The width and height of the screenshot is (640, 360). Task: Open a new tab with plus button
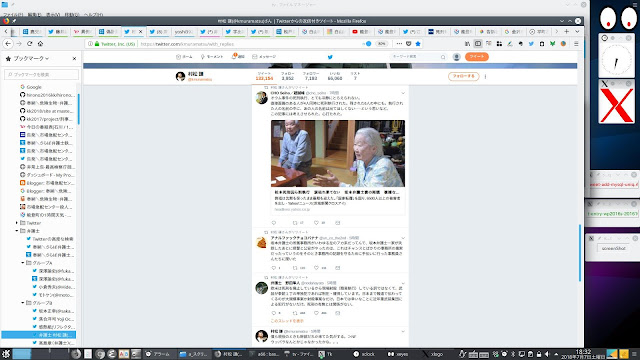coord(567,31)
